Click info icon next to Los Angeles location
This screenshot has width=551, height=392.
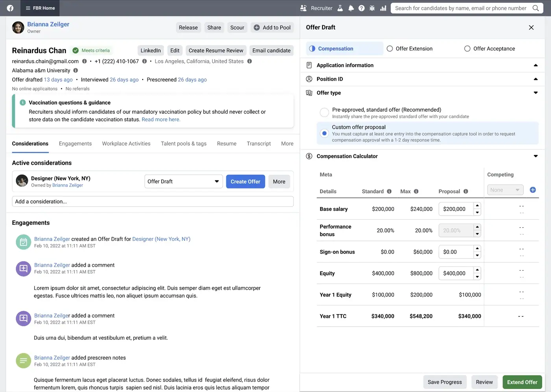(250, 61)
